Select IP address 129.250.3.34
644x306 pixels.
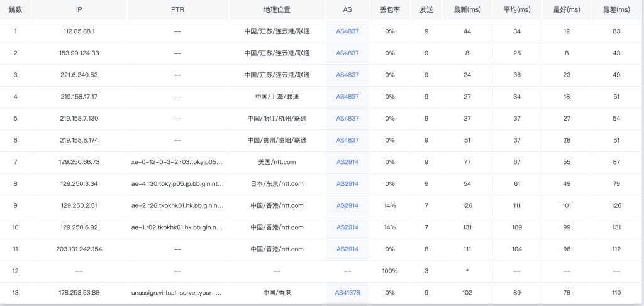79,183
